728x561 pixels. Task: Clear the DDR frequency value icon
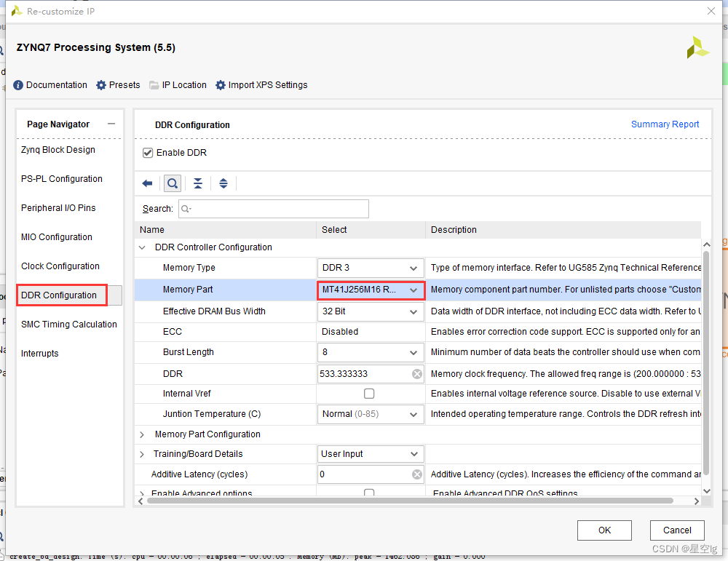417,374
